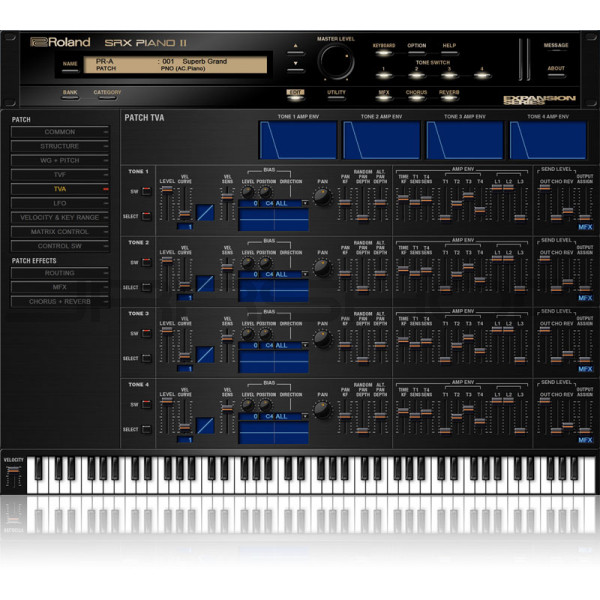Viewport: 600px width, 600px height.
Task: Click Tone 1 Bias Position knob
Action: pos(266,192)
